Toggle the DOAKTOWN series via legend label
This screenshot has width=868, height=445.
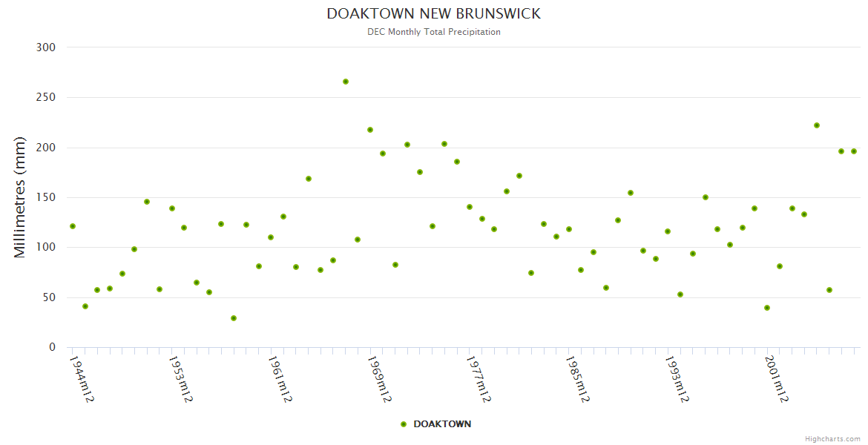point(442,424)
